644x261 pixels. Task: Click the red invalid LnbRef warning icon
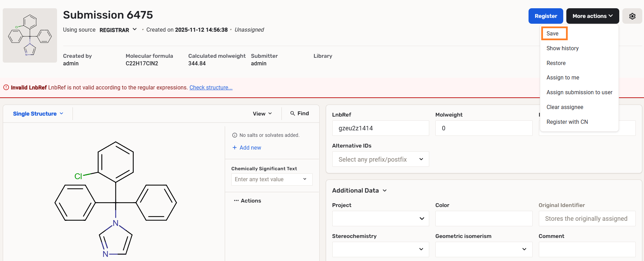click(x=6, y=87)
